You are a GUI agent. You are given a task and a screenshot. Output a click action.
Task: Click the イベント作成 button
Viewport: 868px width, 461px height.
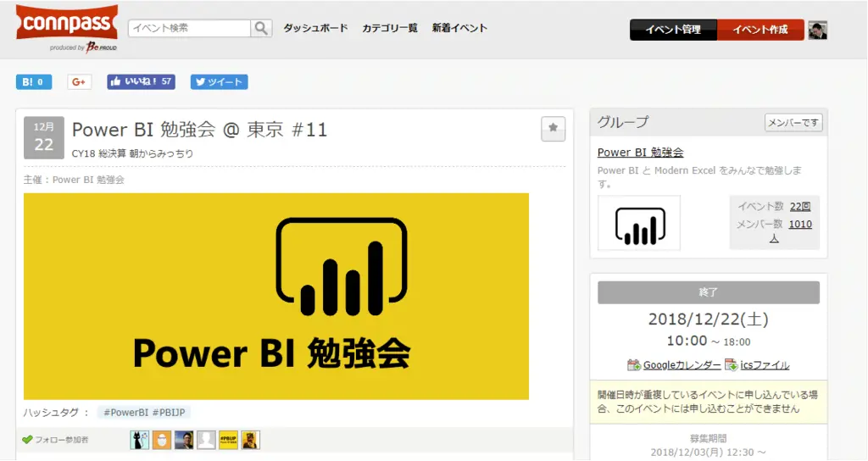[x=760, y=30]
